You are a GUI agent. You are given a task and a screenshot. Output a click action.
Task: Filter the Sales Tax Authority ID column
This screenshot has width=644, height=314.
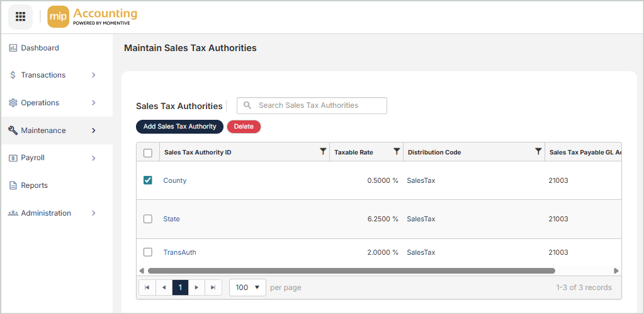(323, 151)
